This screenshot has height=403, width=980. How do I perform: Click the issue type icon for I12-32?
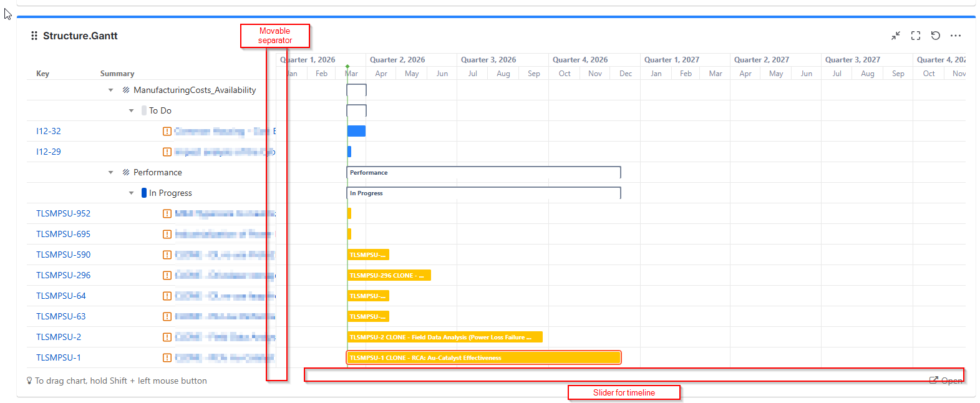167,131
